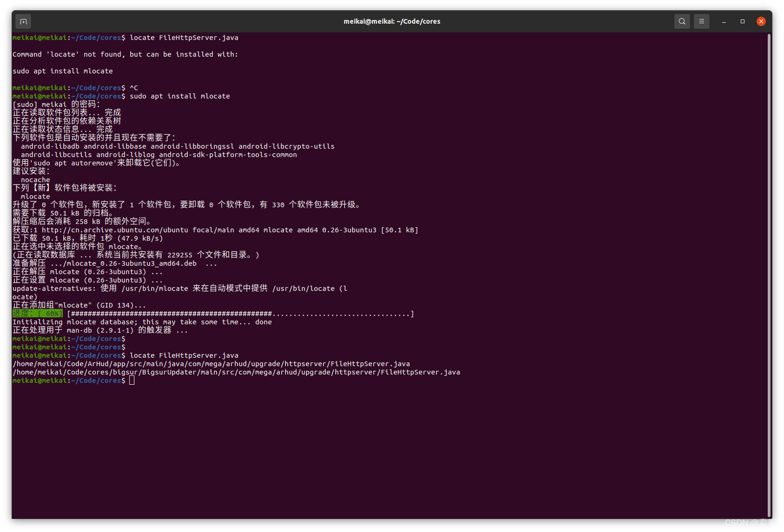Screen dimensions: 784x532
Task: Click the second 'locate FileHttpServer.java' command
Action: point(184,355)
